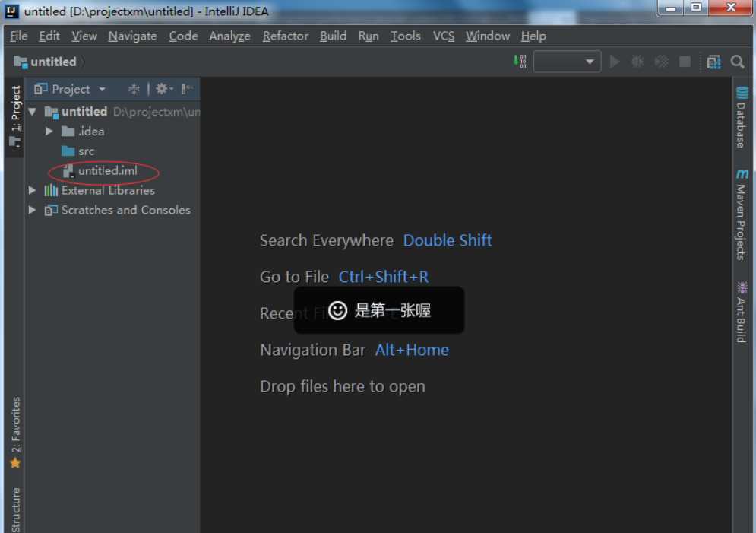Click the scroll from source target icon
The height and width of the screenshot is (533, 756).
134,89
